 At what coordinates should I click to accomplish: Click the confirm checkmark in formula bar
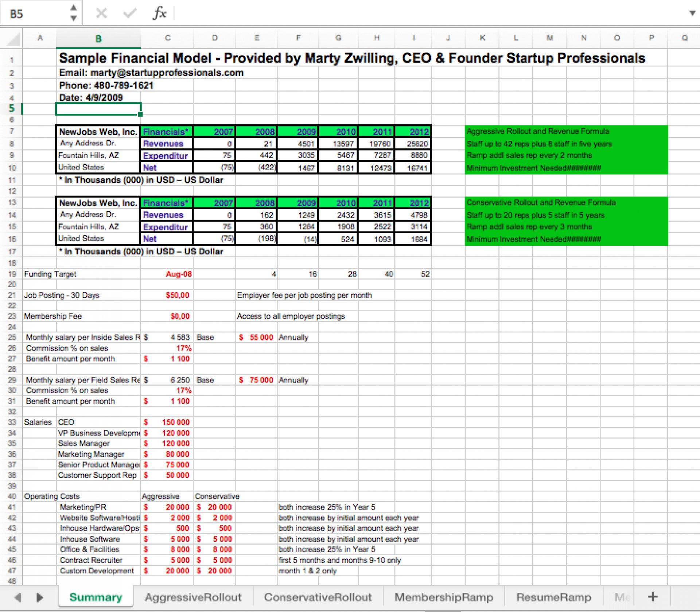point(130,14)
